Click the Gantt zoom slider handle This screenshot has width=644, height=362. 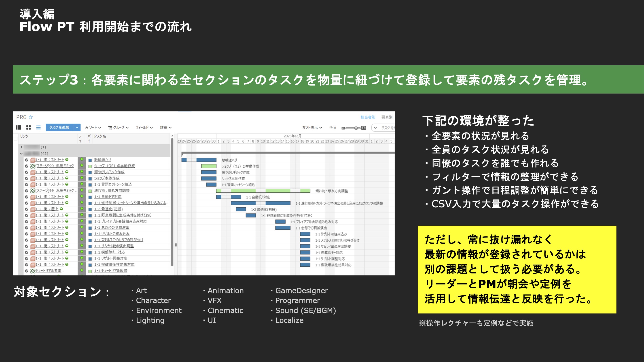(x=356, y=128)
